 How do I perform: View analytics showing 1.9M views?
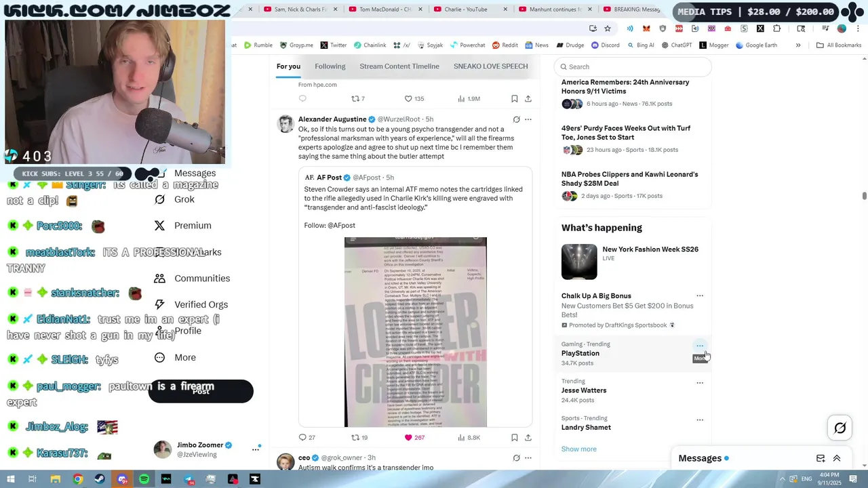469,99
